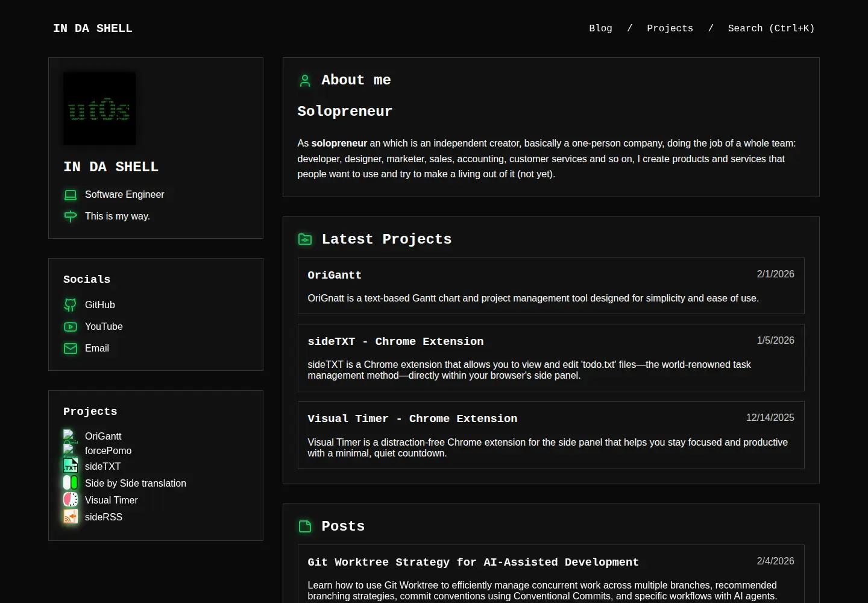Image resolution: width=868 pixels, height=603 pixels.
Task: Go to Projects in the top navigation
Action: 670,28
